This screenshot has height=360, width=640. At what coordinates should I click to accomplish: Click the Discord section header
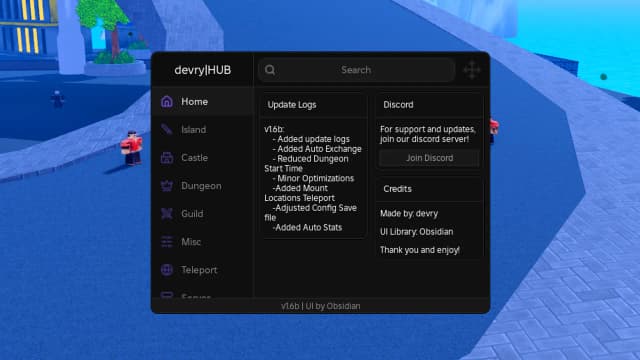[398, 104]
